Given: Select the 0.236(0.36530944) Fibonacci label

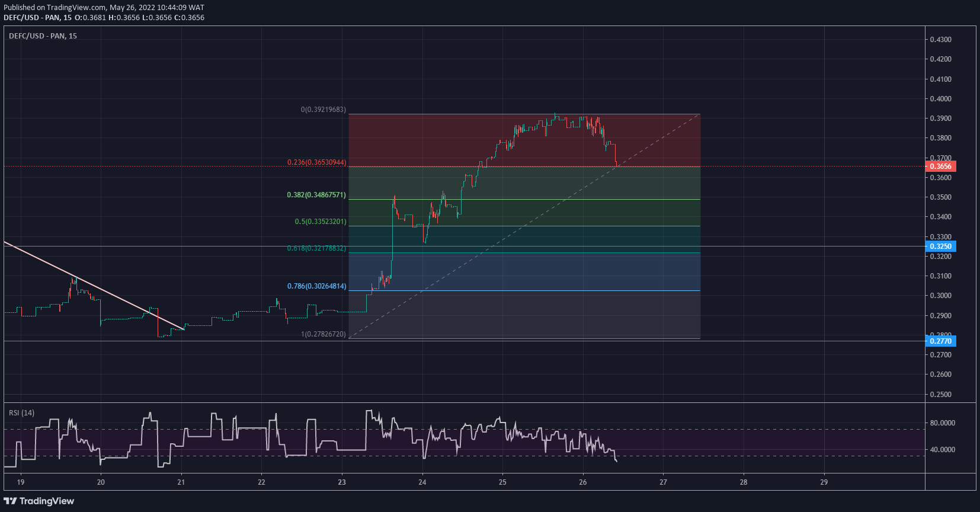Looking at the screenshot, I should point(316,162).
